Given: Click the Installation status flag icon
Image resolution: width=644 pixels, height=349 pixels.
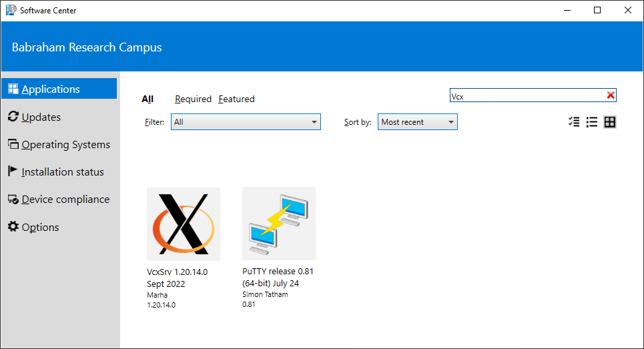Looking at the screenshot, I should coord(13,171).
